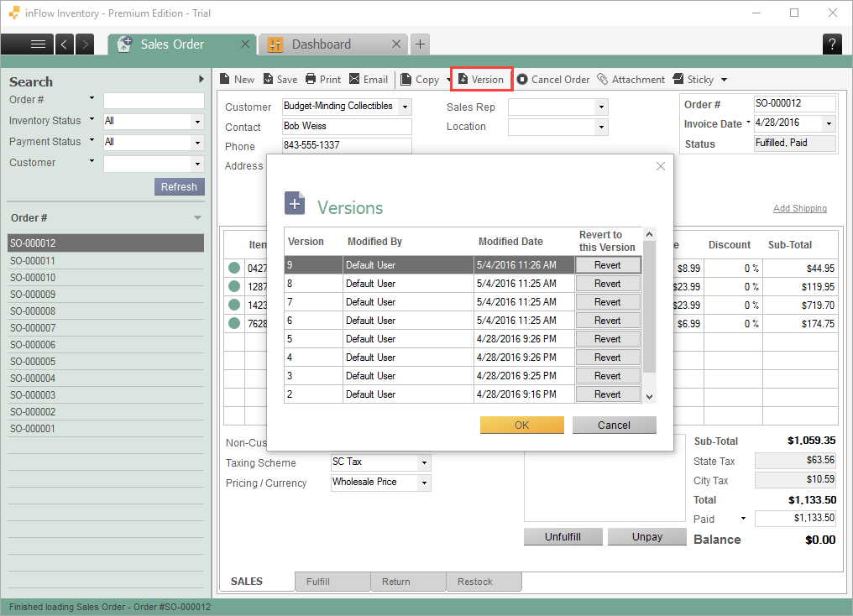853x616 pixels.
Task: Navigate back with the left arrow
Action: coord(65,44)
